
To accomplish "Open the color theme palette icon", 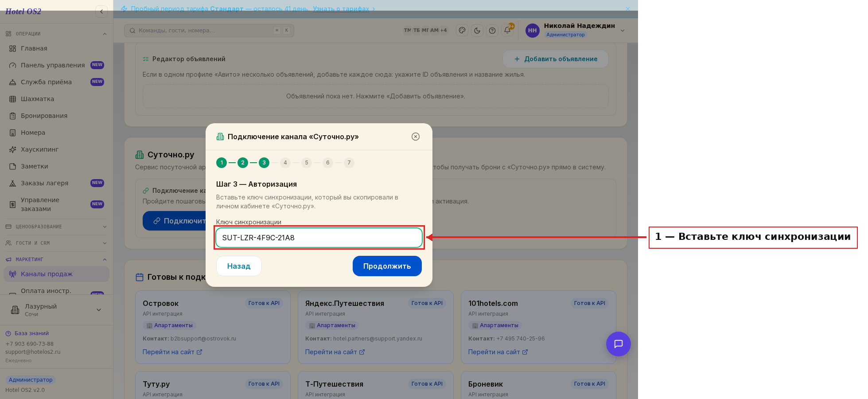I will tap(462, 30).
